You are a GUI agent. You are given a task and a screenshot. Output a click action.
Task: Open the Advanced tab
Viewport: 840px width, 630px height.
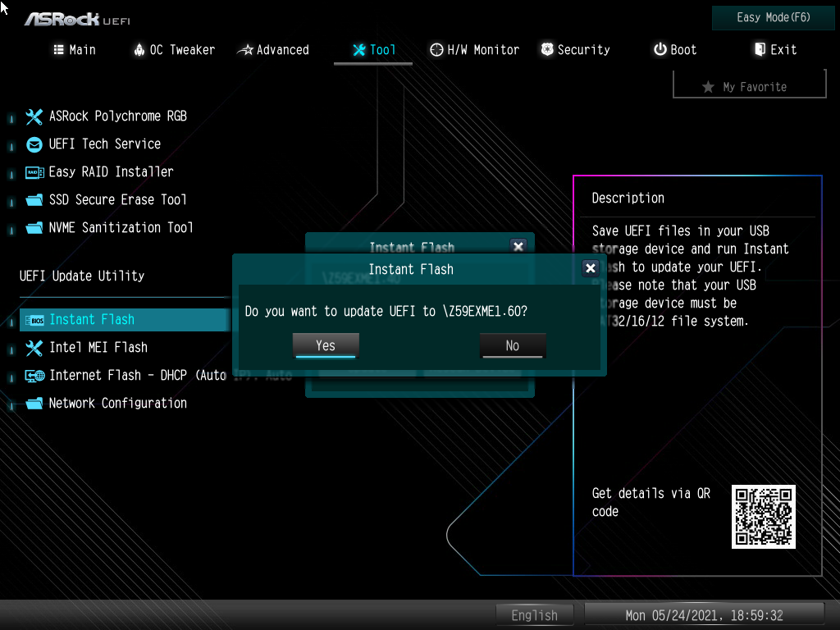273,50
